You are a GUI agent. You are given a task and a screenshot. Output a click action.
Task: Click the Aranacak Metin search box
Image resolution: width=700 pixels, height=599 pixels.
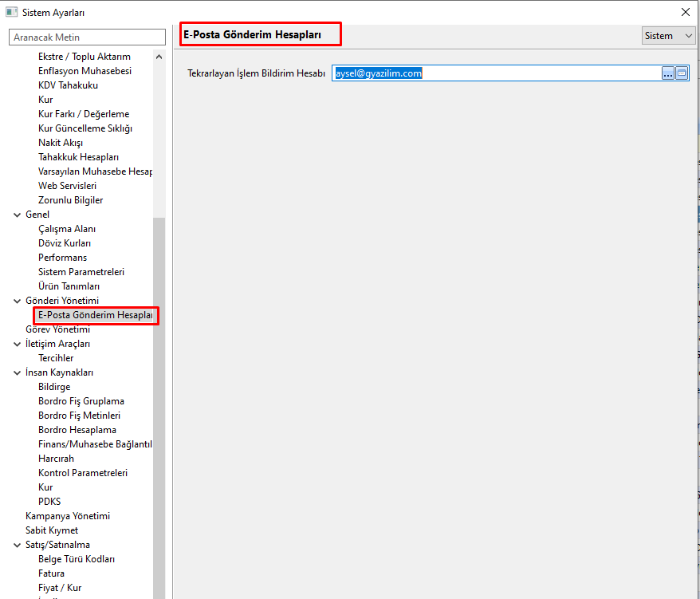tap(87, 37)
